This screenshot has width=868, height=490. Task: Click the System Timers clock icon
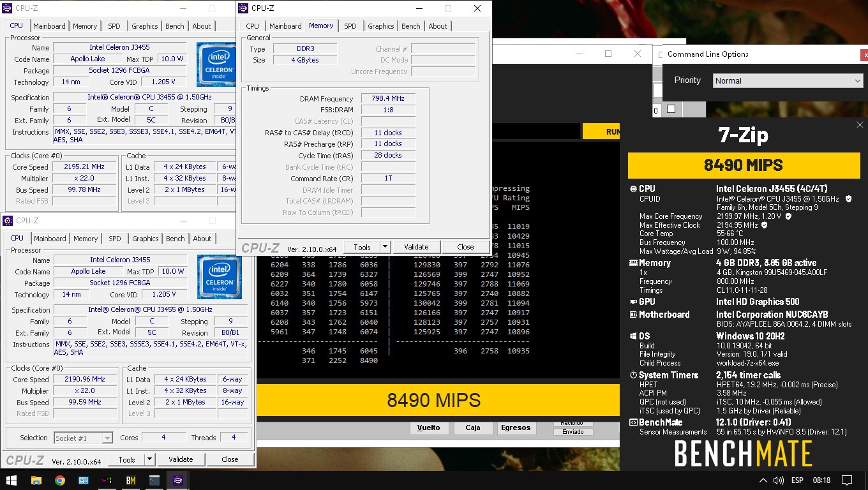pyautogui.click(x=633, y=375)
